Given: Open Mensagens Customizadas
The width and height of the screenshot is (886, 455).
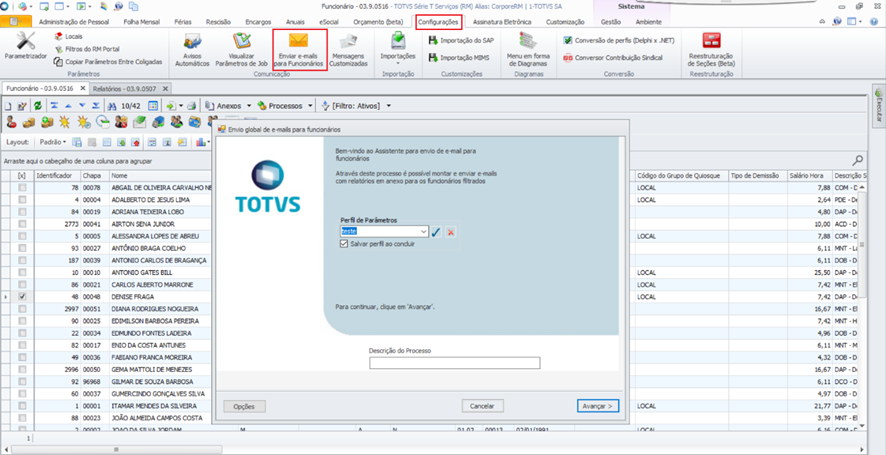Looking at the screenshot, I should coord(348,50).
